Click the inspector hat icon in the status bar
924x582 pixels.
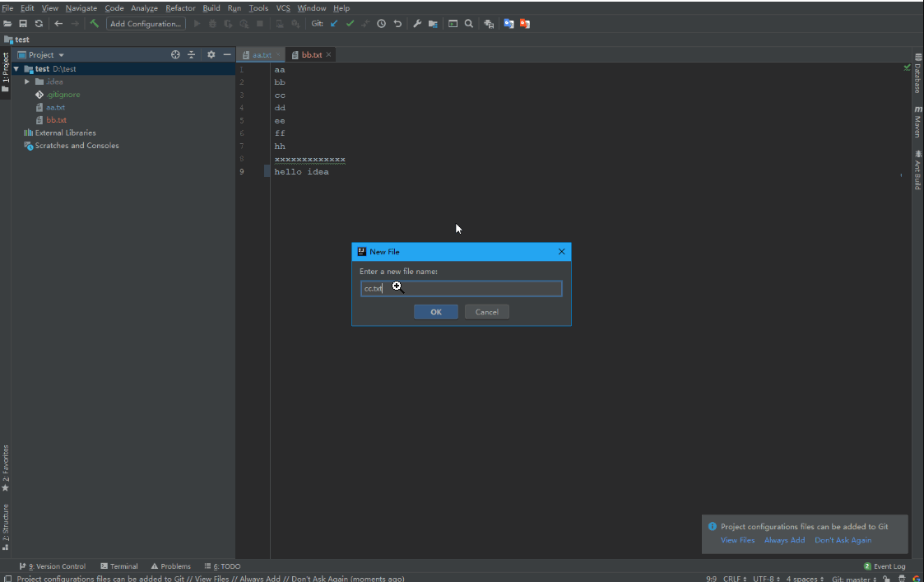click(x=902, y=579)
